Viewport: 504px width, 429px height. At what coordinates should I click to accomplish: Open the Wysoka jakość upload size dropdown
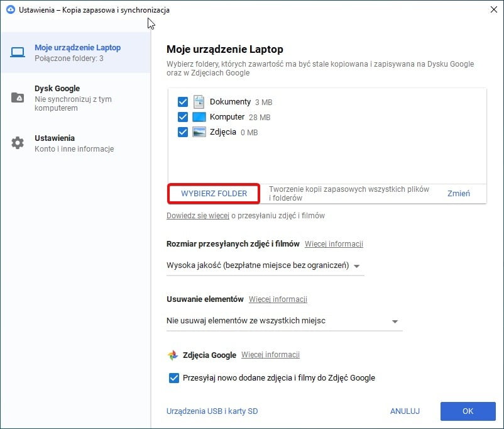click(265, 266)
